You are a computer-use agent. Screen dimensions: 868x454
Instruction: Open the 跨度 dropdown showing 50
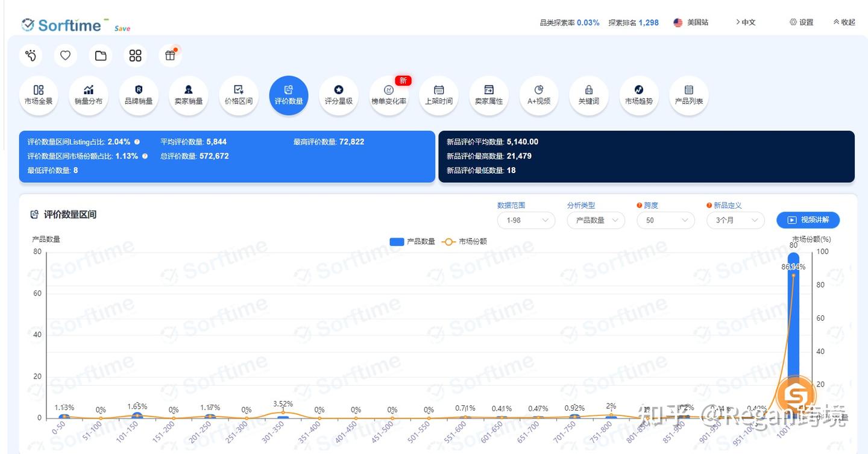(666, 221)
